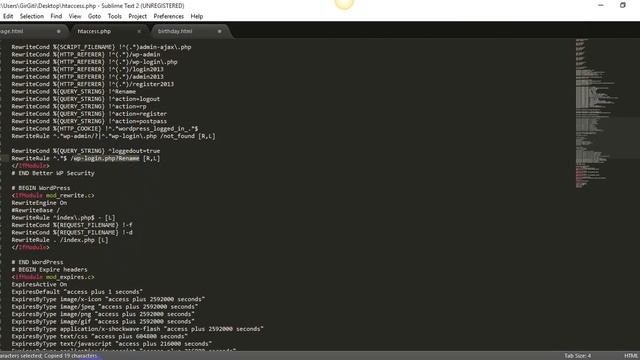Click the ExpiresByType image/png line
The image size is (640, 360).
pos(103,314)
